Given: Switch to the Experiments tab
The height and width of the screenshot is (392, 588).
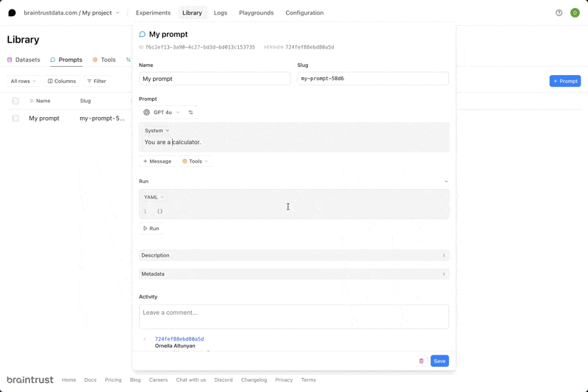Looking at the screenshot, I should coord(153,13).
